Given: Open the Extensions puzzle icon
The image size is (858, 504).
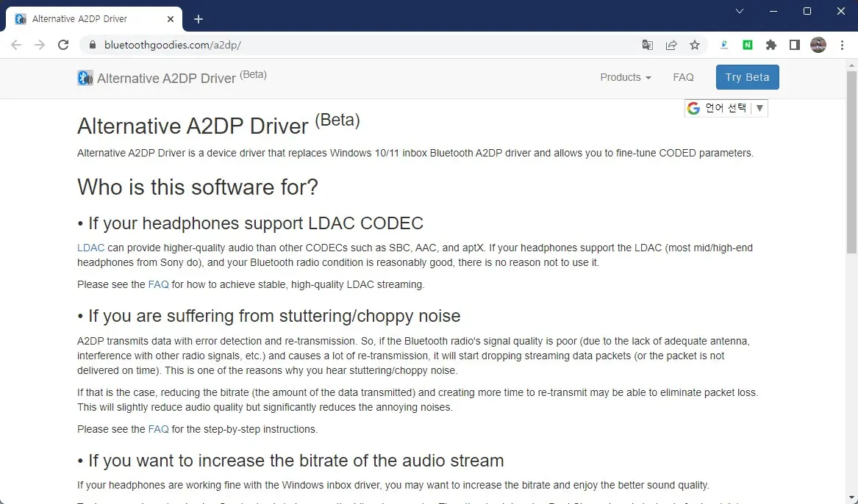Looking at the screenshot, I should (x=771, y=45).
